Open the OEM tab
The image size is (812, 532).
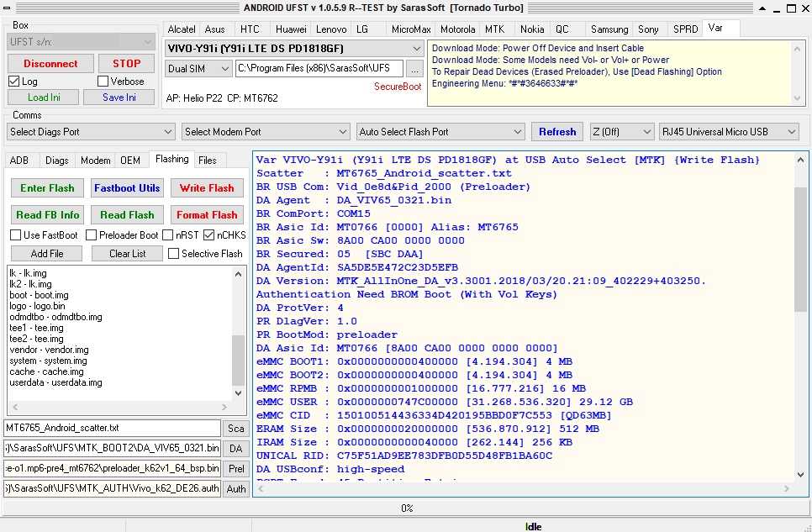click(x=130, y=161)
